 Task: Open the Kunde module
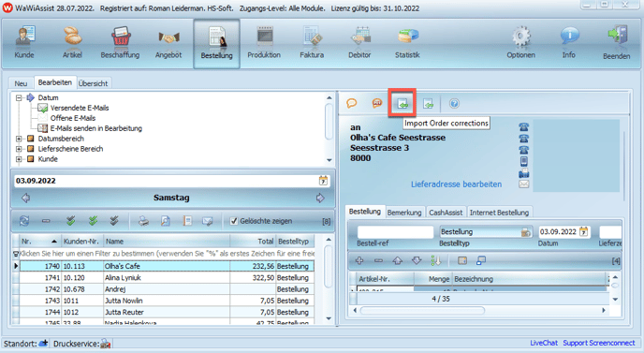pos(24,42)
